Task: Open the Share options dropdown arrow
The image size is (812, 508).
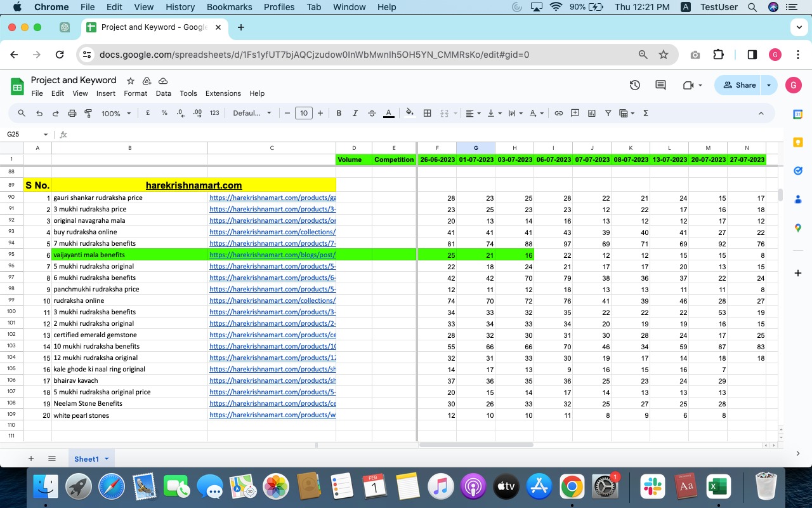Action: pyautogui.click(x=769, y=85)
